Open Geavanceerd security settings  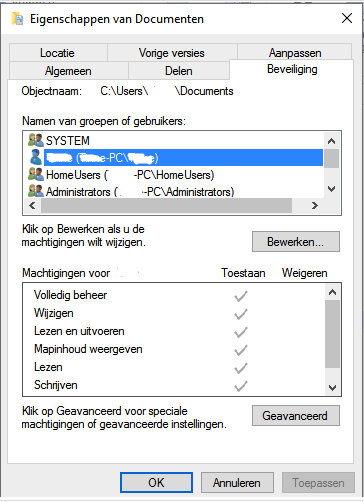click(x=296, y=416)
